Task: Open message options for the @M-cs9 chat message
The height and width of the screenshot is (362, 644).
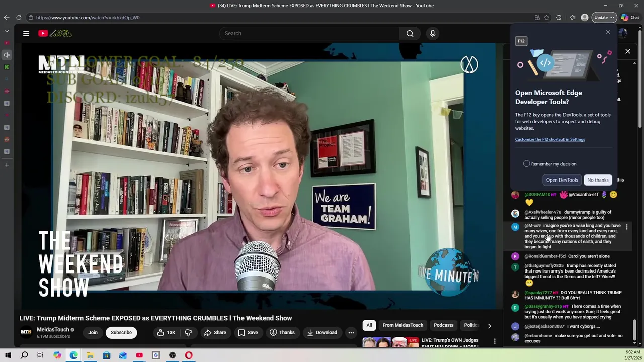Action: (627, 227)
